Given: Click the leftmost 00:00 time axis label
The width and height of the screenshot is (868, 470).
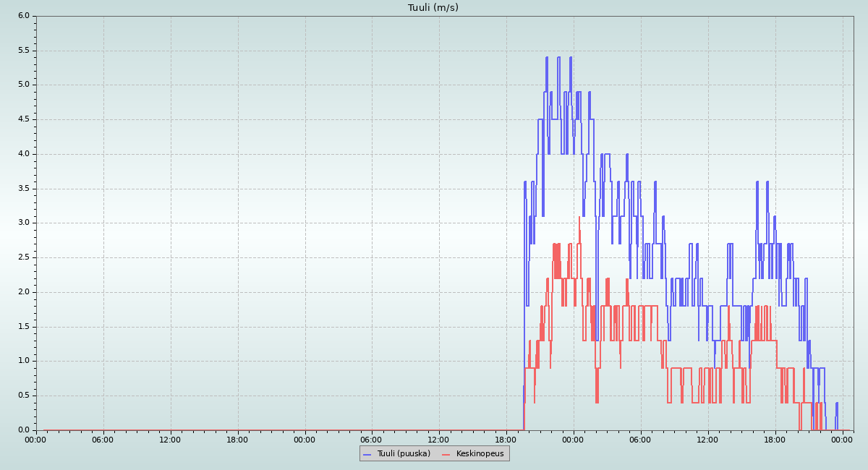Looking at the screenshot, I should pos(36,440).
